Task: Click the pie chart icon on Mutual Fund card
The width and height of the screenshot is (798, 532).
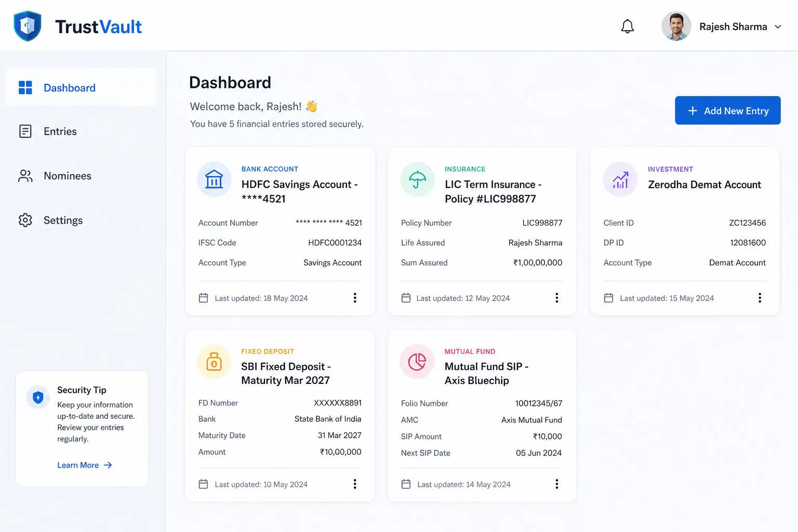Action: pos(417,362)
